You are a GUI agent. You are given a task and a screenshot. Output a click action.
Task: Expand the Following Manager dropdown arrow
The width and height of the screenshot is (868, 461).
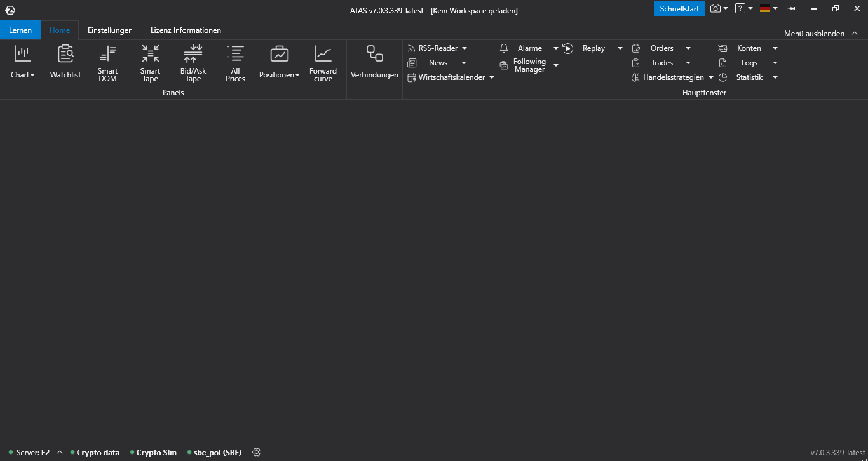[556, 65]
